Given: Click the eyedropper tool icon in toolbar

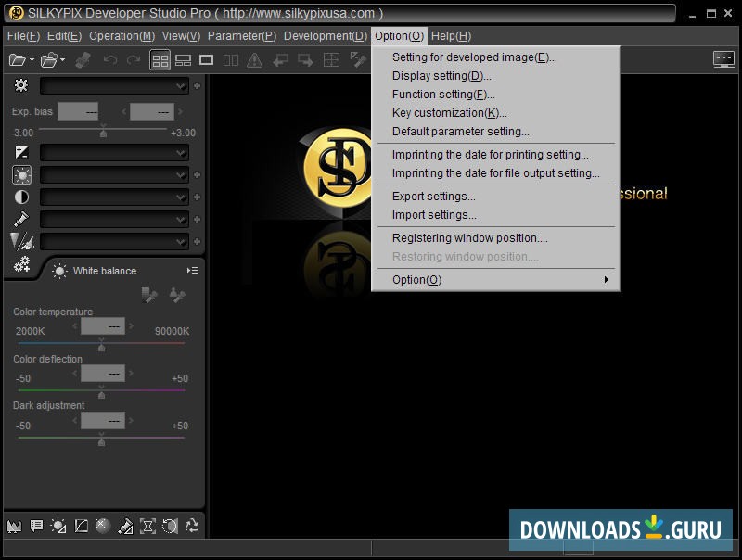Looking at the screenshot, I should pyautogui.click(x=357, y=60).
